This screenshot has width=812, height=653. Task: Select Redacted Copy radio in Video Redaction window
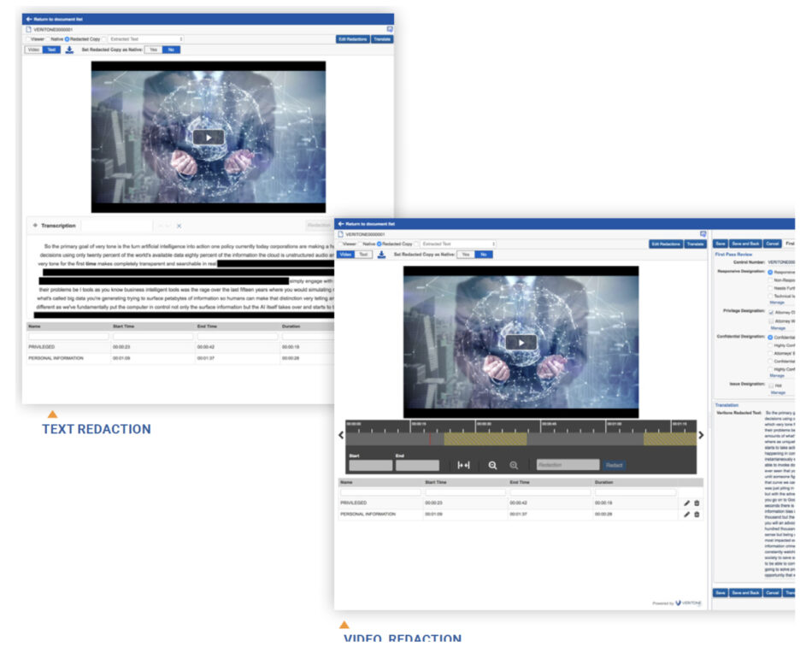tap(379, 244)
